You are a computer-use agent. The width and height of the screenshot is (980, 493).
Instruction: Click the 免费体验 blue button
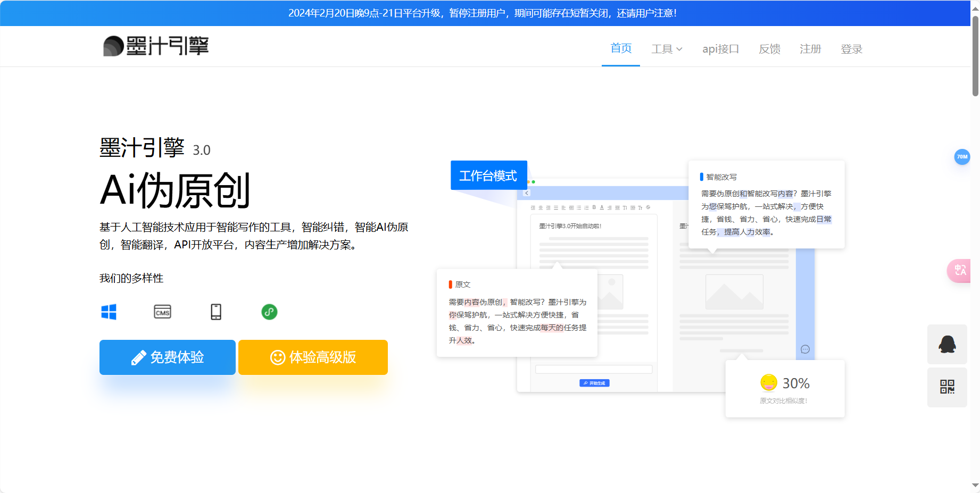(x=167, y=357)
